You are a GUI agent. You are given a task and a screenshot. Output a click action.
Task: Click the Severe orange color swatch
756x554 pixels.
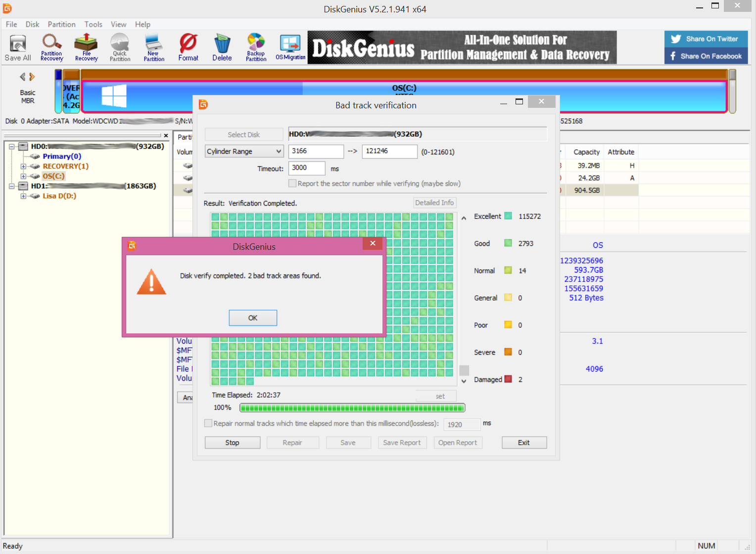[508, 352]
